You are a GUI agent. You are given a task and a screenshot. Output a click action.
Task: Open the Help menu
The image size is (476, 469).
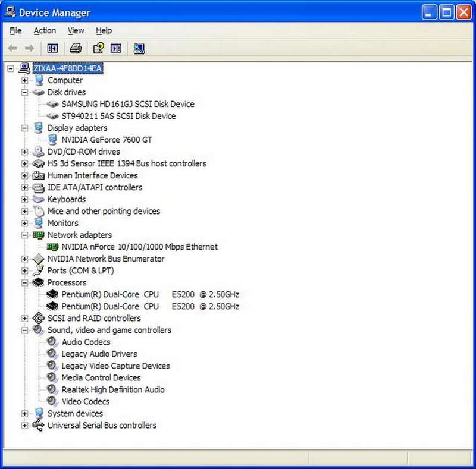tap(104, 31)
